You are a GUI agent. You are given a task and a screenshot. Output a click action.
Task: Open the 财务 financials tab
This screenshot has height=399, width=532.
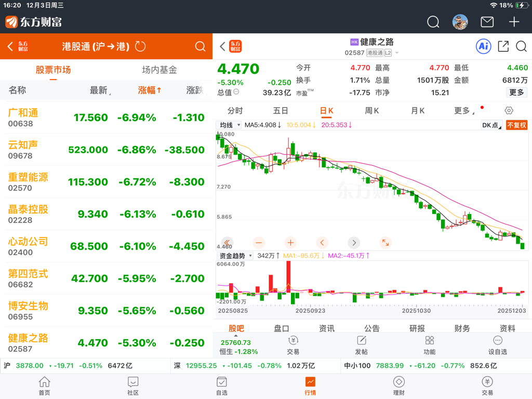pos(462,328)
